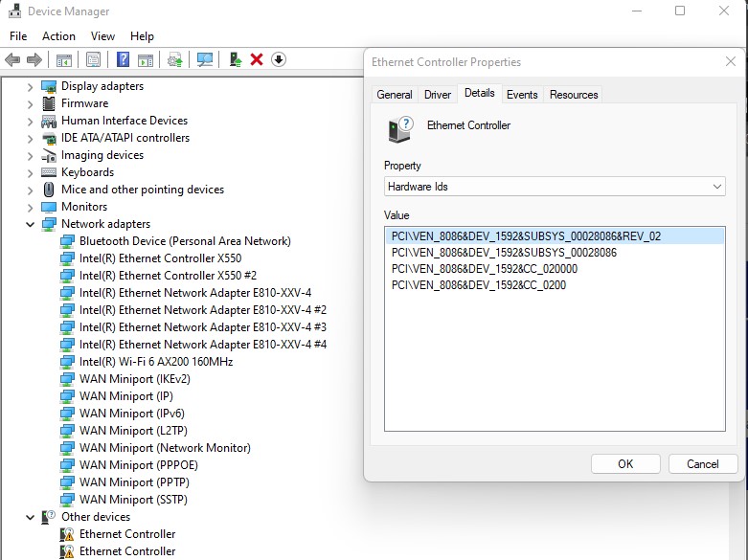Click Scan for hardware changes icon
The image size is (748, 560).
pyautogui.click(x=205, y=59)
